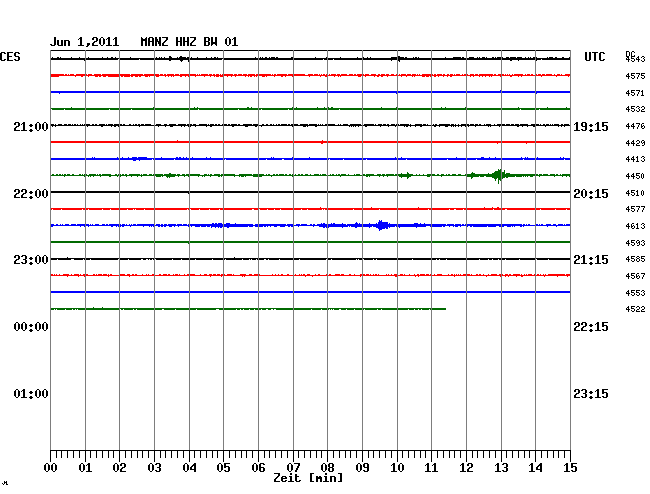Select the 21:00 time label on left axis

coord(31,126)
